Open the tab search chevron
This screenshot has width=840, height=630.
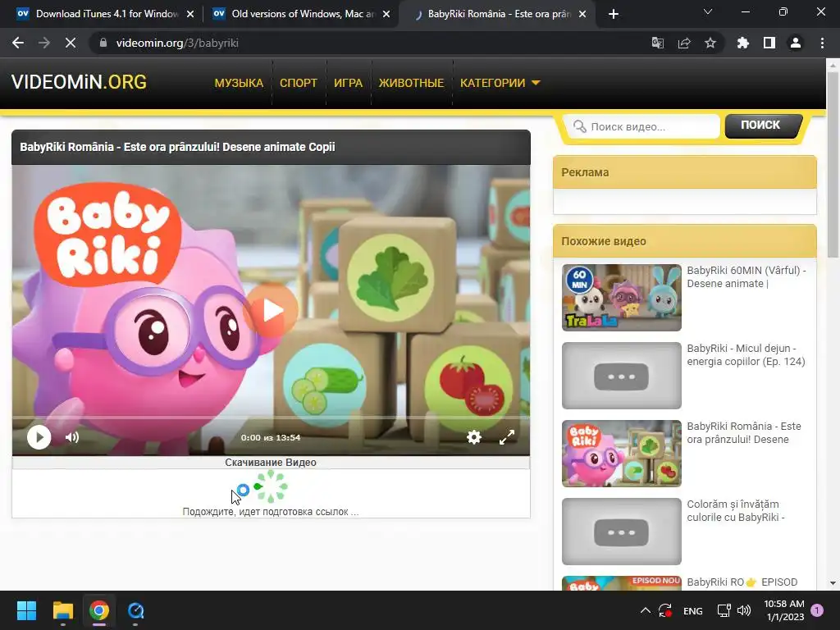pos(708,11)
